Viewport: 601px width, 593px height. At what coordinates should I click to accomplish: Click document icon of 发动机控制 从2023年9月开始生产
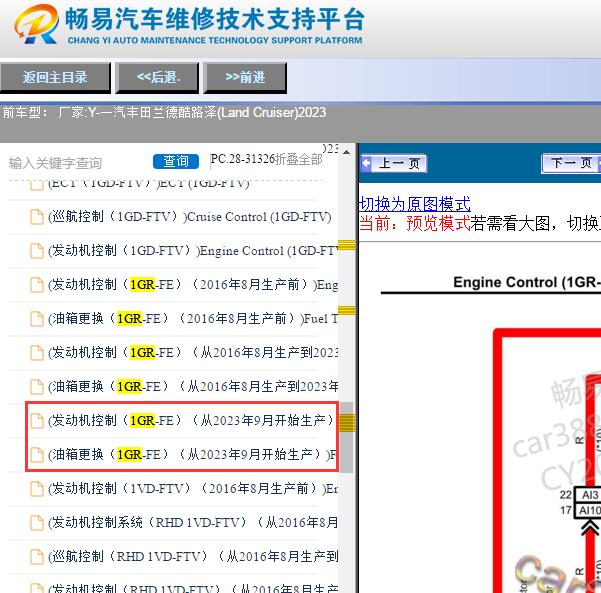click(x=37, y=421)
